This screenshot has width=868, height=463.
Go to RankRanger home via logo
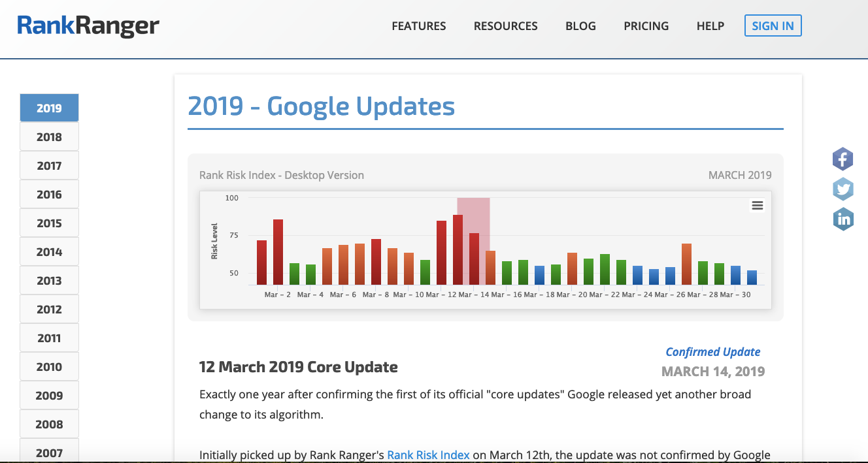88,26
